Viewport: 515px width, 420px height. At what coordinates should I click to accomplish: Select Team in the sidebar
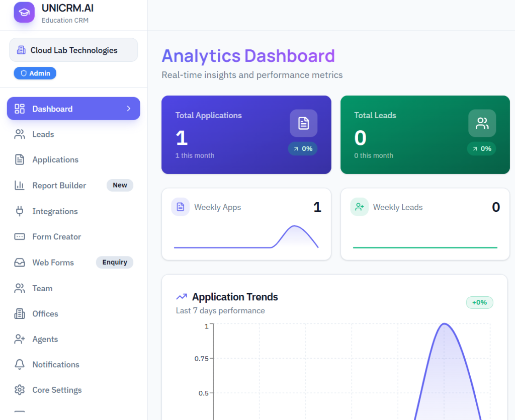pyautogui.click(x=42, y=289)
